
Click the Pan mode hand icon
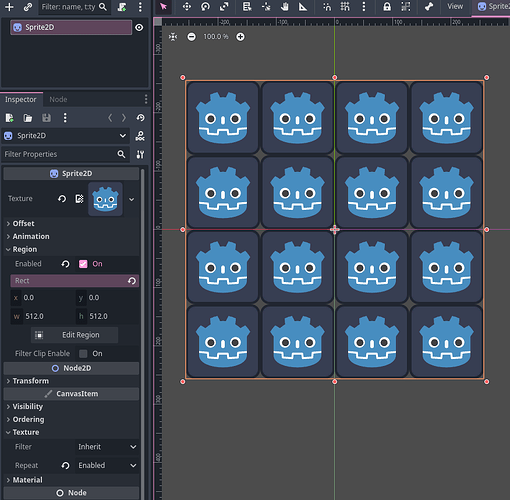coord(284,7)
